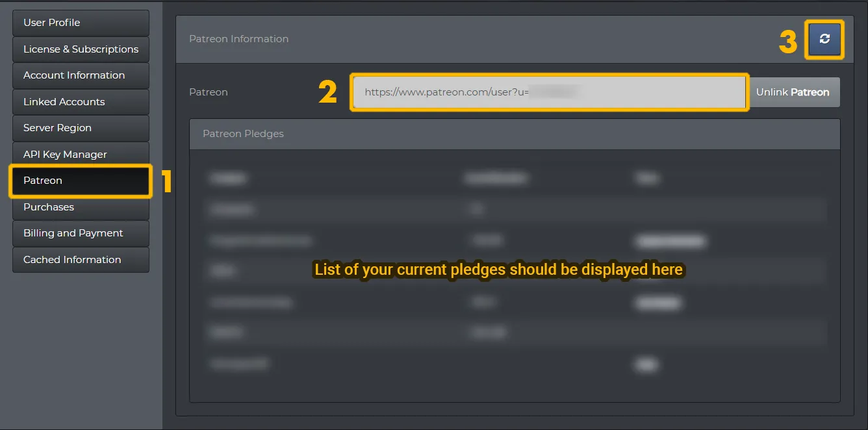This screenshot has height=430, width=868.
Task: Open the User Profile section
Action: pyautogui.click(x=81, y=23)
